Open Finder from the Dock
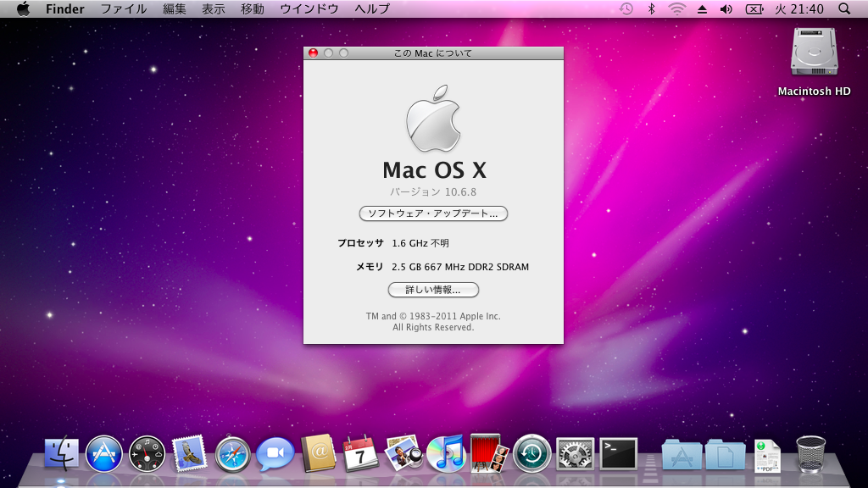Viewport: 868px width, 488px height. click(x=61, y=454)
